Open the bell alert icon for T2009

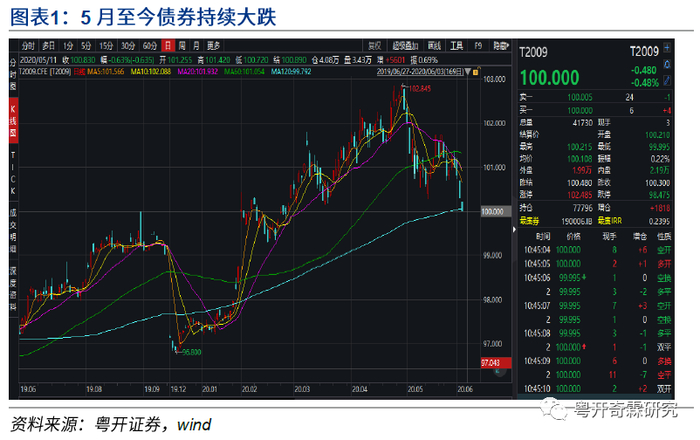(667, 64)
